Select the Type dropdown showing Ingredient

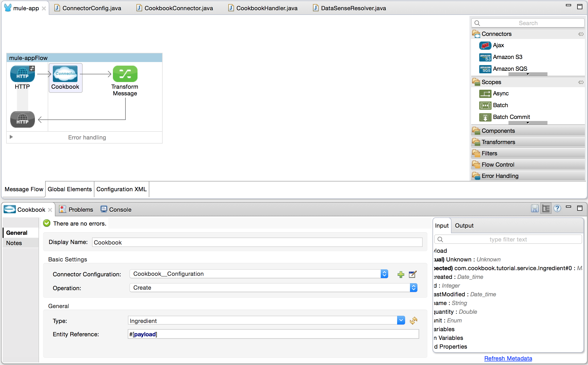[x=267, y=321]
